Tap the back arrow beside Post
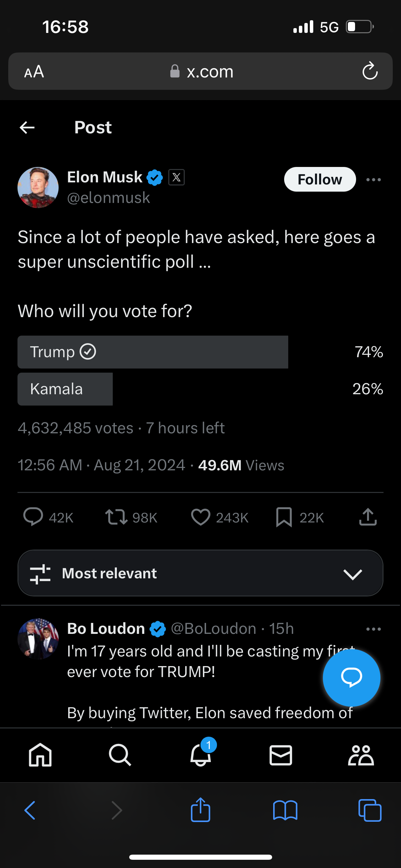This screenshot has width=401, height=868. (x=27, y=128)
